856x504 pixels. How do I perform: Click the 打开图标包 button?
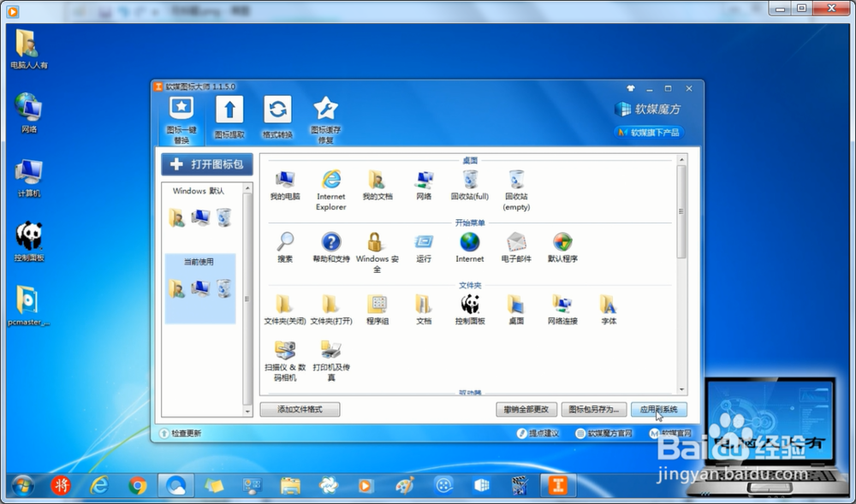click(x=207, y=164)
